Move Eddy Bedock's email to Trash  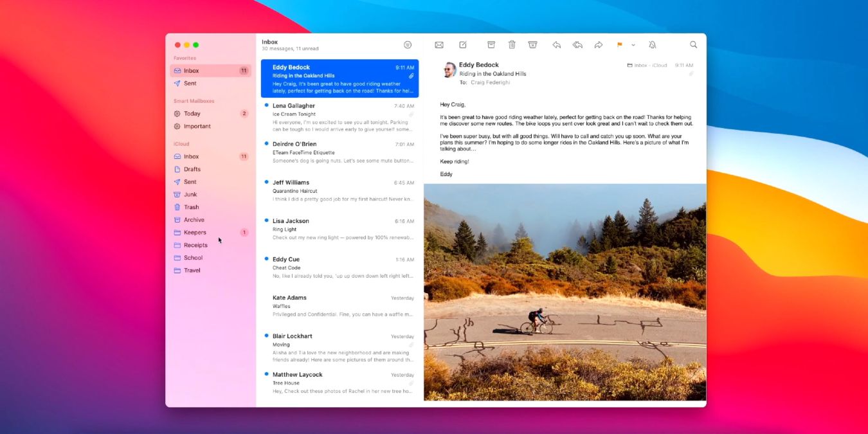[512, 44]
